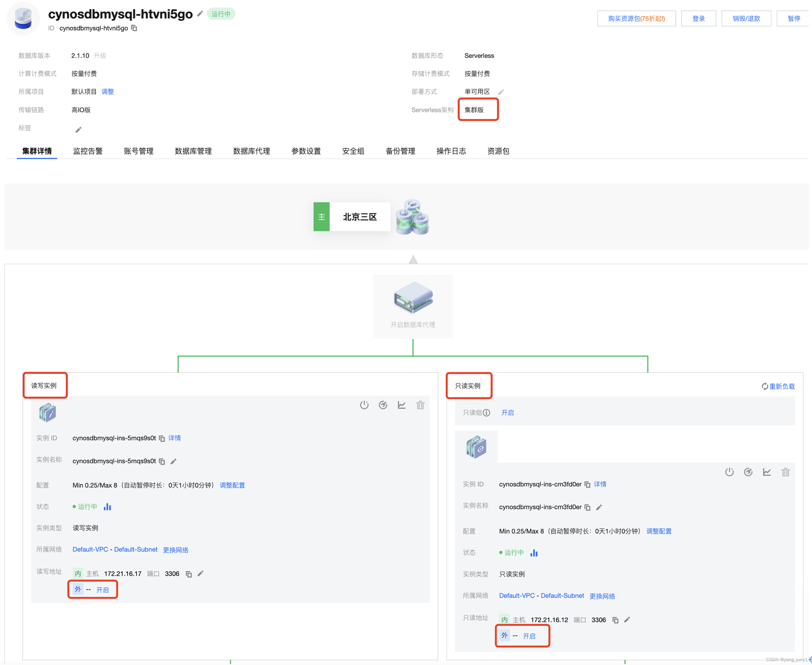This screenshot has height=665, width=812.
Task: Enable the read-only group via 开启 link
Action: pos(508,413)
